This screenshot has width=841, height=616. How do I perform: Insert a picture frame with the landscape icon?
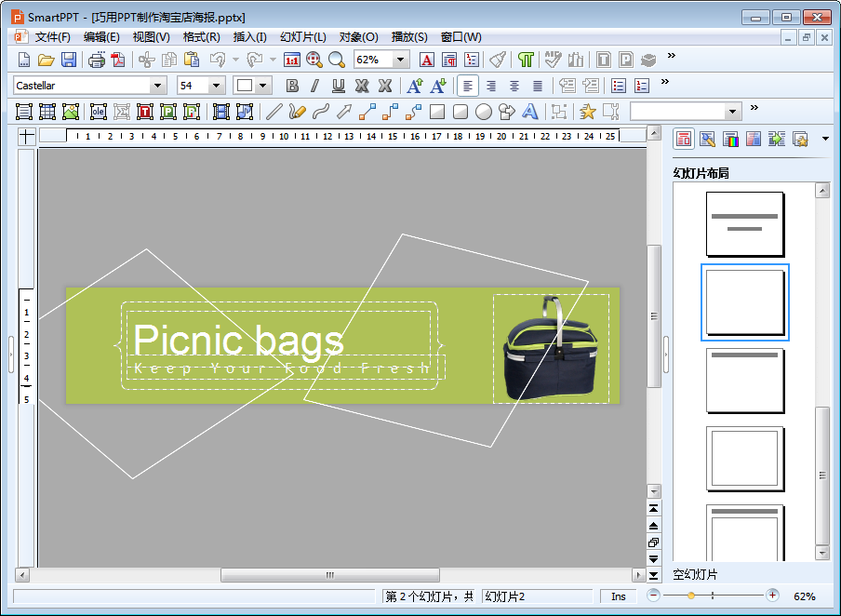click(x=71, y=112)
